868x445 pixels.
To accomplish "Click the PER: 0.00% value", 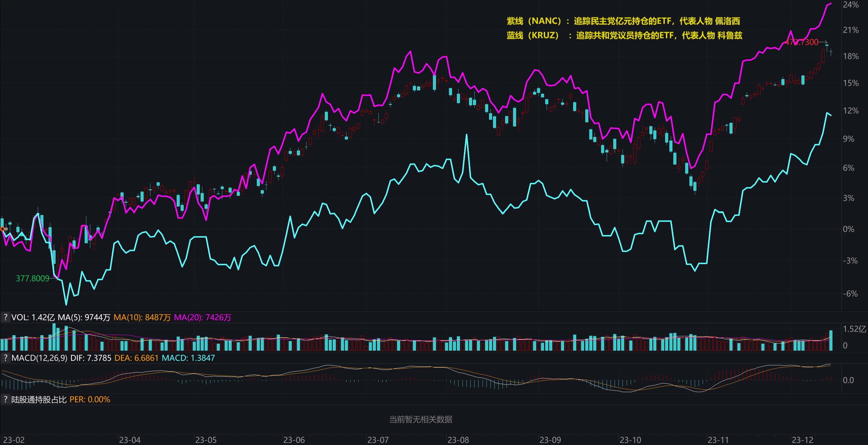I will [90, 400].
